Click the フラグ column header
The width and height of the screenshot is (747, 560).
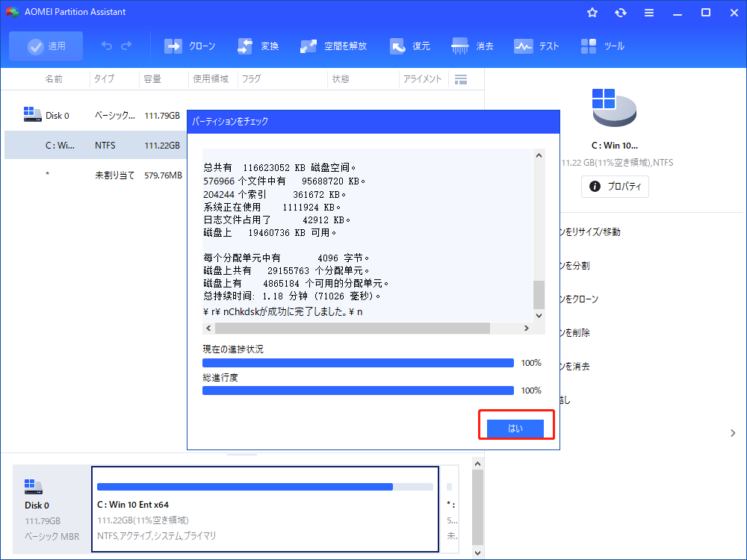pos(251,79)
